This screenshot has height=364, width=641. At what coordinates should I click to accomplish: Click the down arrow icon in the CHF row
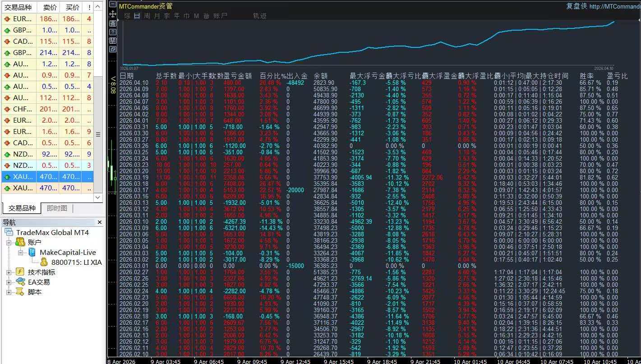7,109
